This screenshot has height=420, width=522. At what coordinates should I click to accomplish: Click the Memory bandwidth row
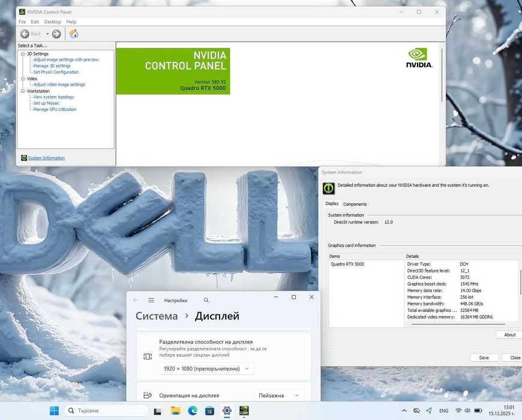pyautogui.click(x=445, y=304)
